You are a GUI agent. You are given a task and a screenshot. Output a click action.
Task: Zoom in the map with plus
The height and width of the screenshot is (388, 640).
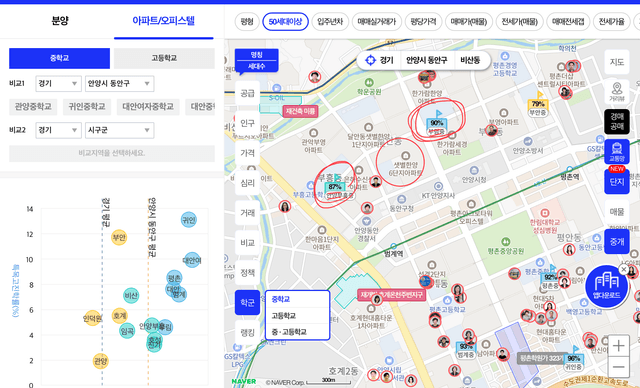(x=618, y=346)
